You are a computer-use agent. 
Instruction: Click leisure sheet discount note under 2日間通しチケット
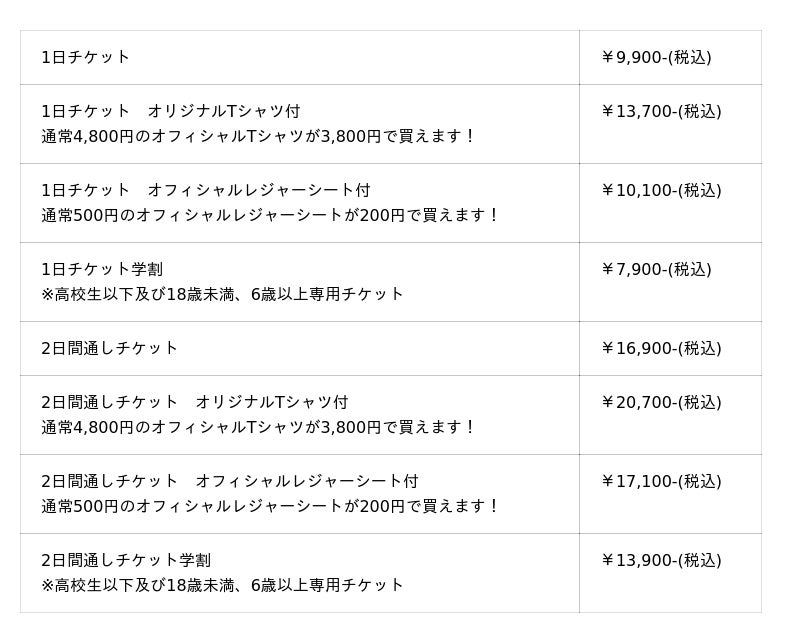point(270,506)
